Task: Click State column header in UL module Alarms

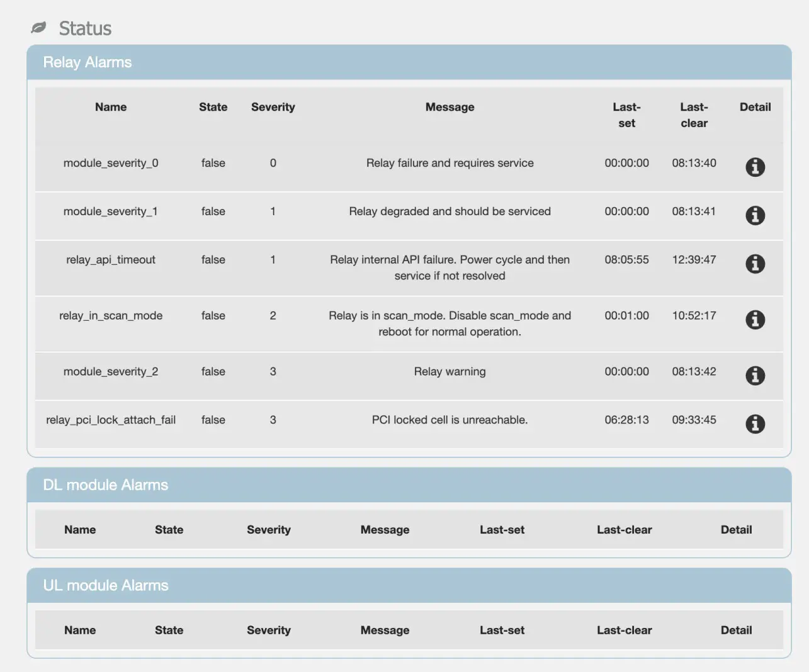Action: tap(169, 630)
